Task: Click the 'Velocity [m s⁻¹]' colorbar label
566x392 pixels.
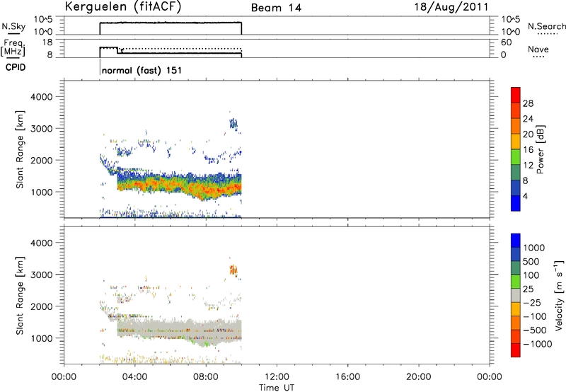Action: [x=559, y=295]
